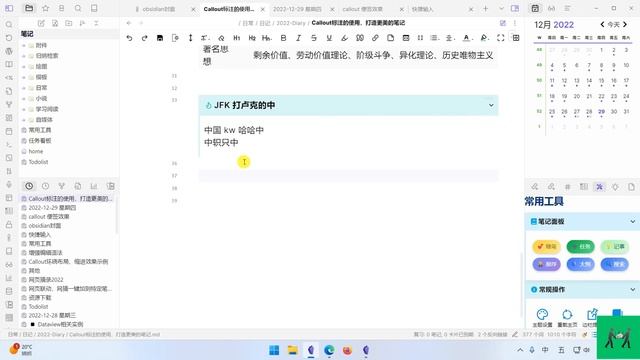
Task: Click the palette theme settings icon
Action: click(x=542, y=315)
